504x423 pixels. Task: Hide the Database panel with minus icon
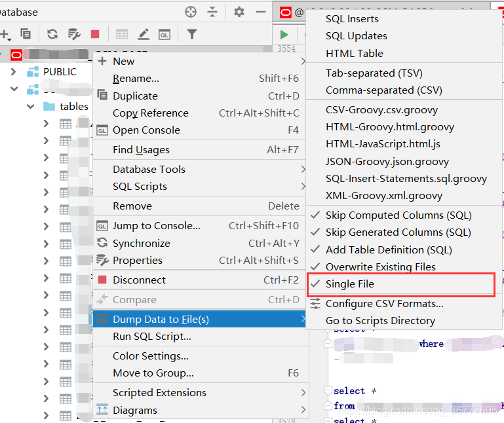[261, 12]
